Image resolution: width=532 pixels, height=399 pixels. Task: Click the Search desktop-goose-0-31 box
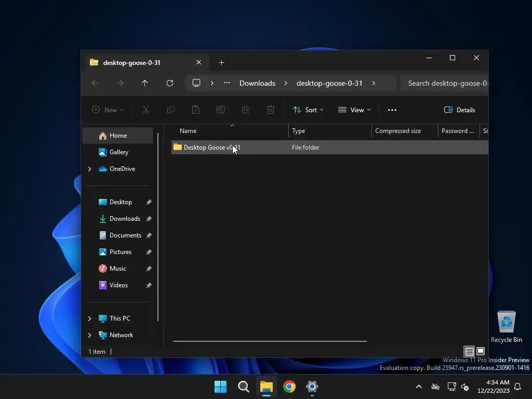[x=445, y=83]
